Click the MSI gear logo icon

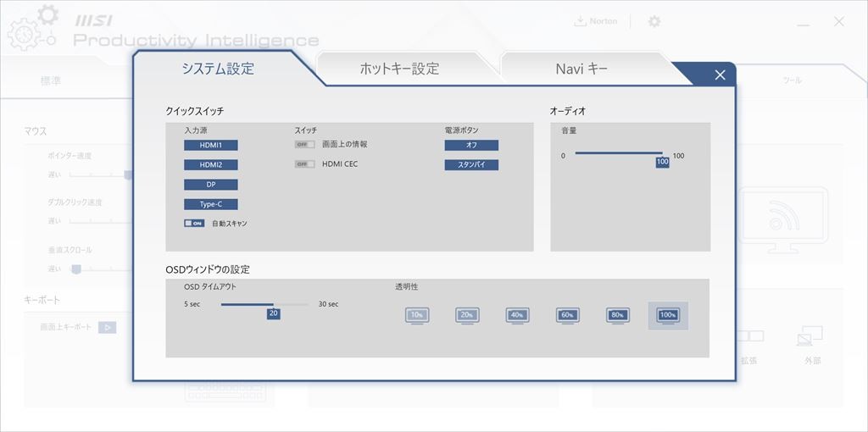pyautogui.click(x=32, y=27)
